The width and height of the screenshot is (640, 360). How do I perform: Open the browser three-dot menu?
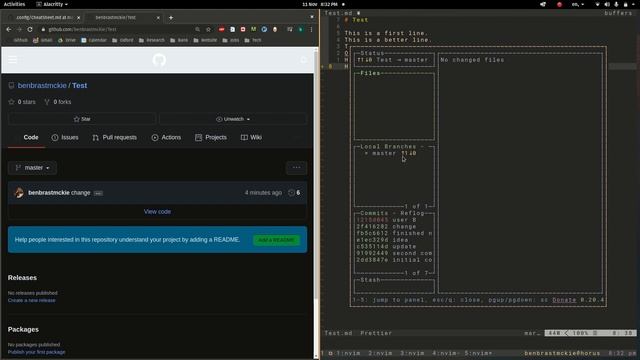[311, 29]
